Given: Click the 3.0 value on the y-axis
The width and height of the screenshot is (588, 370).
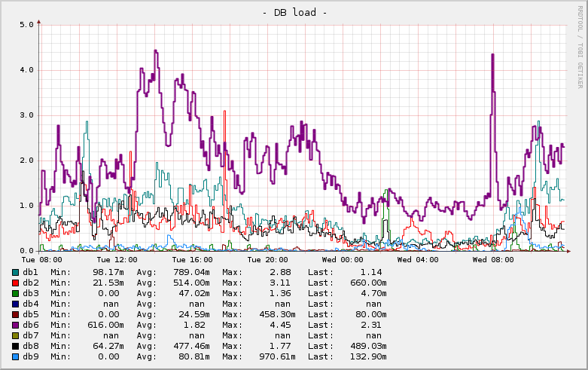Looking at the screenshot, I should coord(26,115).
